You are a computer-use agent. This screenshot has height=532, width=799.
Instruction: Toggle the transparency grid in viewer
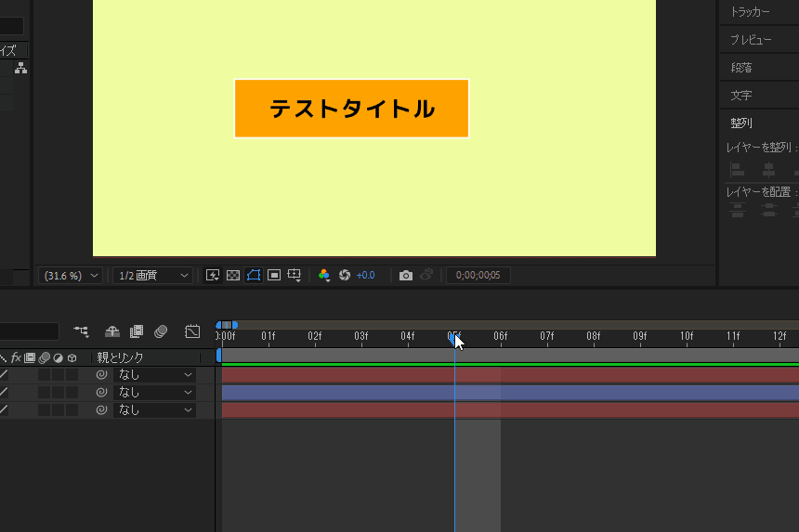coord(233,276)
